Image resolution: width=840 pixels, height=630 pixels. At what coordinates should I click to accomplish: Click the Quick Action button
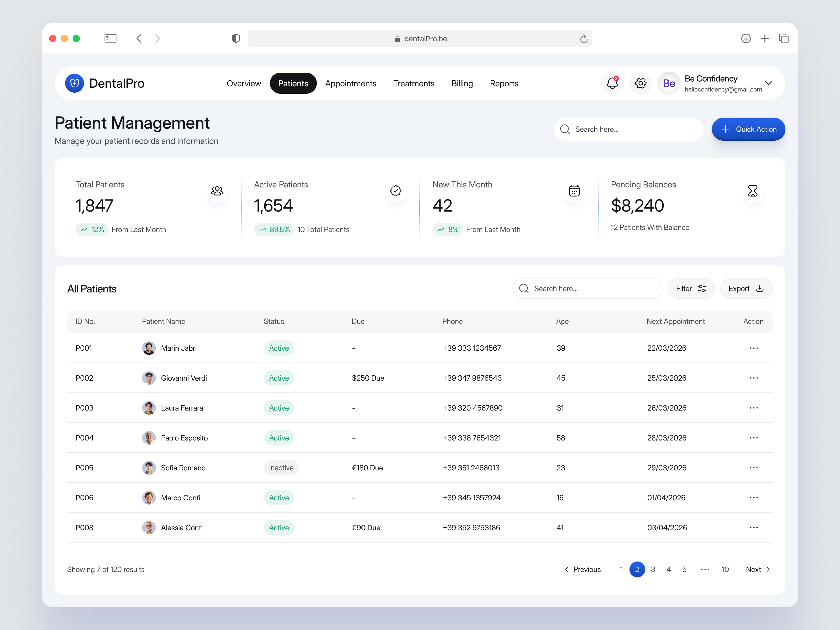click(748, 129)
